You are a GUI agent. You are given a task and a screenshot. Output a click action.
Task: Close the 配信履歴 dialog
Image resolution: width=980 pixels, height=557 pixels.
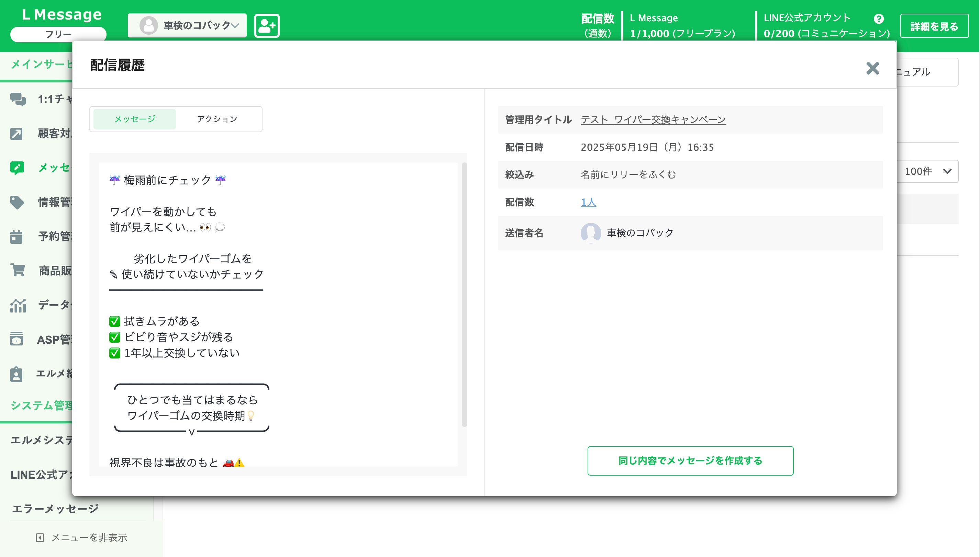coord(872,68)
